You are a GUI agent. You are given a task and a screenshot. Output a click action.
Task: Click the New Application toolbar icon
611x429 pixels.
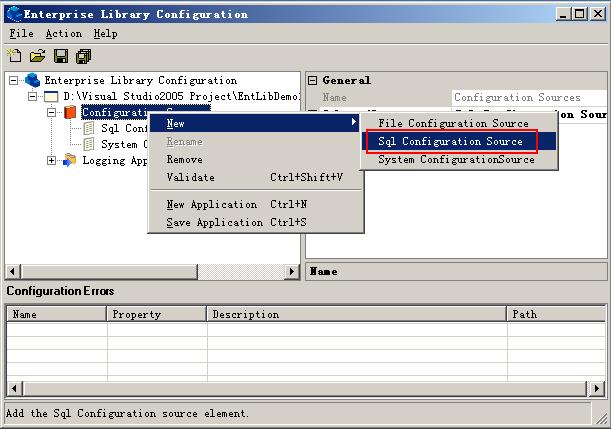pos(14,56)
